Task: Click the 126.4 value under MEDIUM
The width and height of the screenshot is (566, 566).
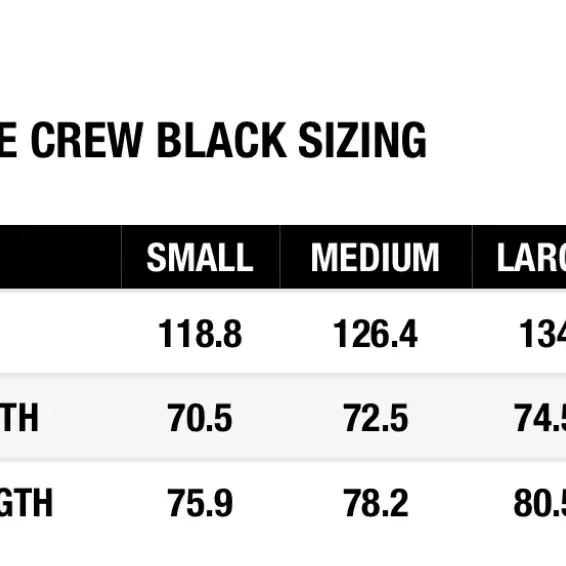Action: pyautogui.click(x=375, y=334)
